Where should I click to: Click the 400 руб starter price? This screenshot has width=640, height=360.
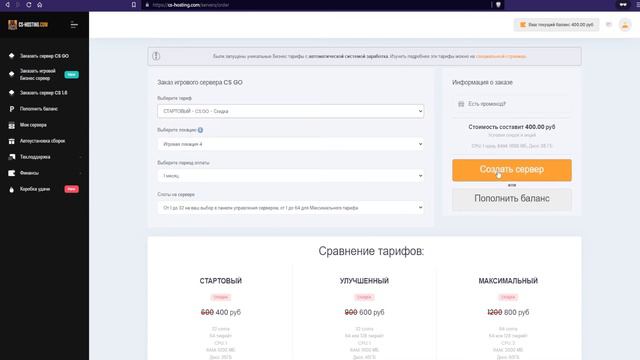(228, 312)
